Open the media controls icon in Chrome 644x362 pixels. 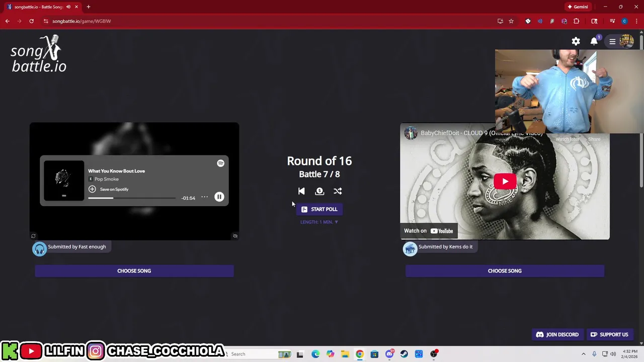pos(612,21)
